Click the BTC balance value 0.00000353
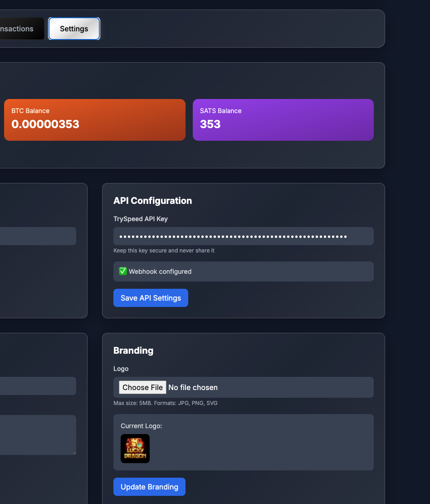 [45, 124]
